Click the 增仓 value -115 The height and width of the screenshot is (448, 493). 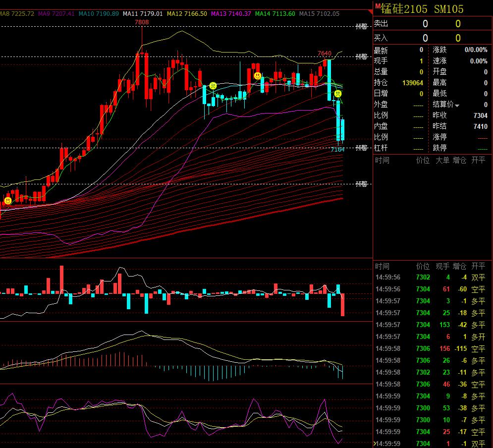coord(461,349)
